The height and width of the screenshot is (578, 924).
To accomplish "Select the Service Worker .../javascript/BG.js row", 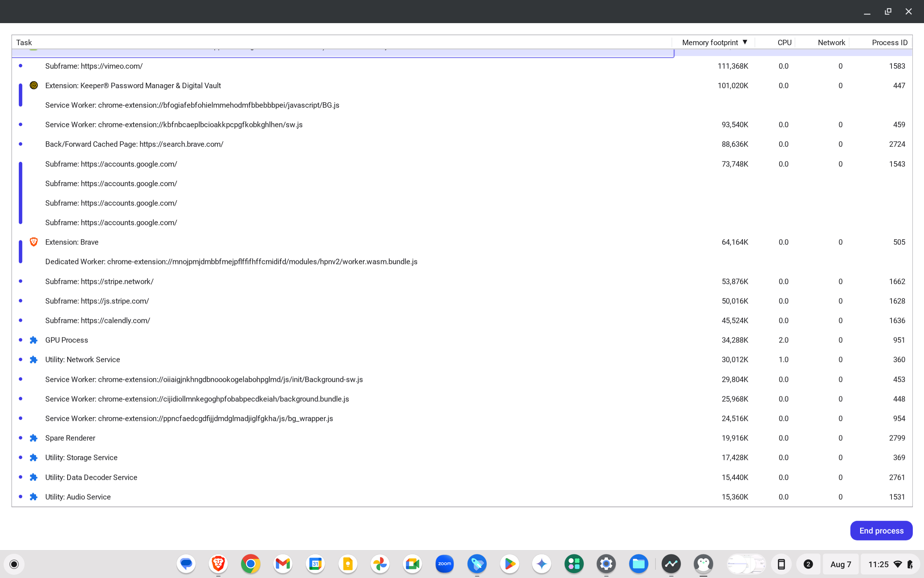I will (x=462, y=105).
